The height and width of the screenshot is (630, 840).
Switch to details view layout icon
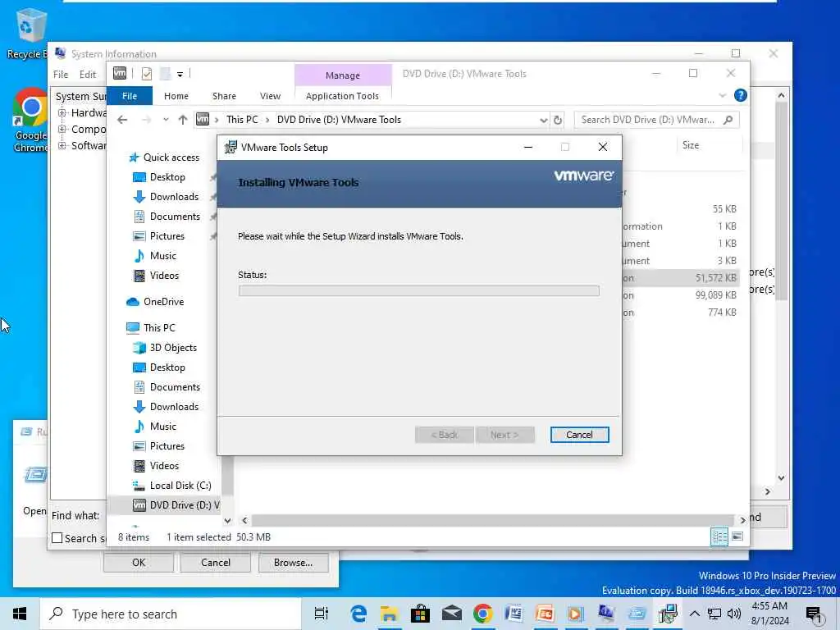pos(719,536)
